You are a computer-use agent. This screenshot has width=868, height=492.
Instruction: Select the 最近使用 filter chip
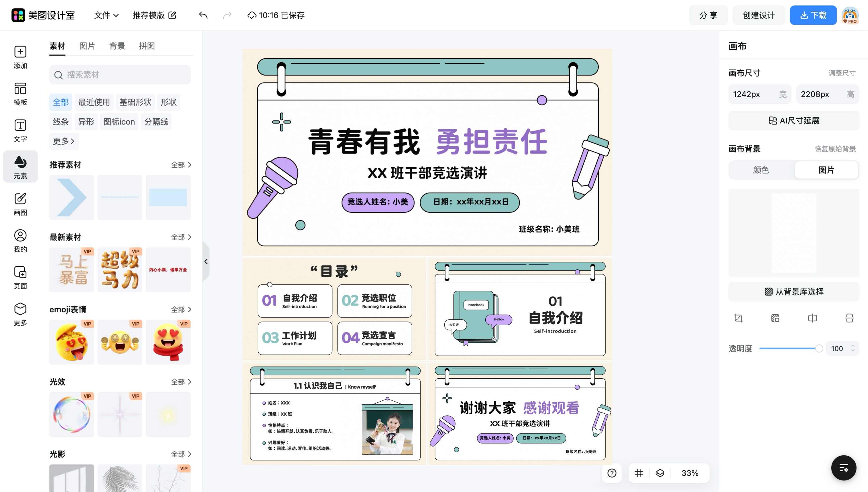(x=94, y=102)
